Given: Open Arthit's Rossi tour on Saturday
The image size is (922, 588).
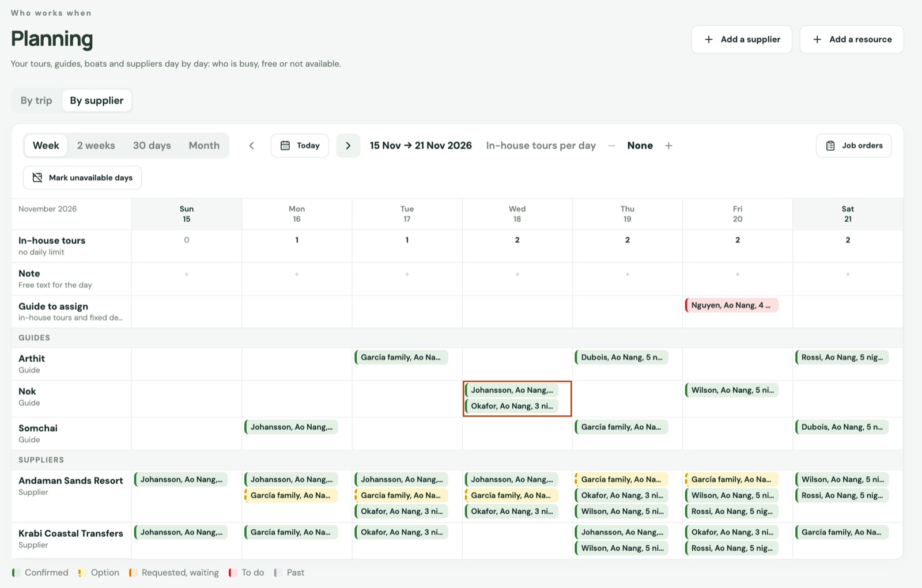Looking at the screenshot, I should pyautogui.click(x=842, y=357).
